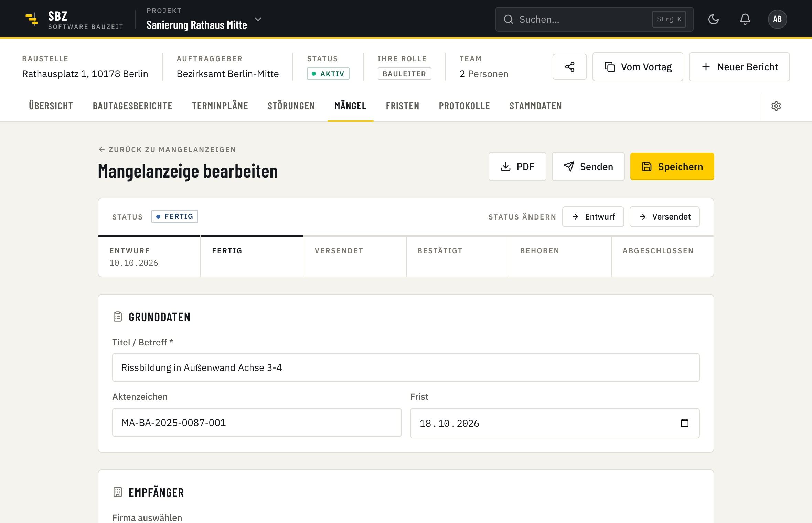The height and width of the screenshot is (523, 812).
Task: Click the Frist date field
Action: tap(555, 423)
